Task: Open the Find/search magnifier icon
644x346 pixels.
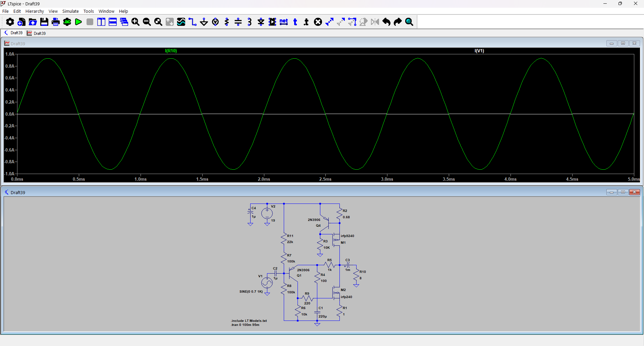Action: click(x=409, y=22)
